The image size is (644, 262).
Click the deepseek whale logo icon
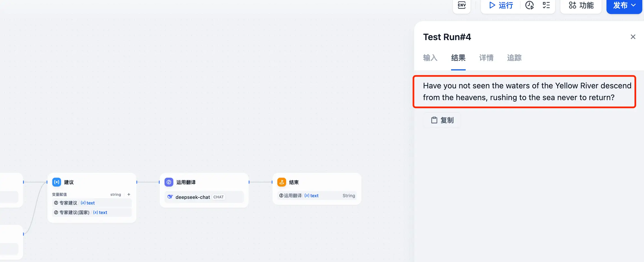tap(170, 197)
